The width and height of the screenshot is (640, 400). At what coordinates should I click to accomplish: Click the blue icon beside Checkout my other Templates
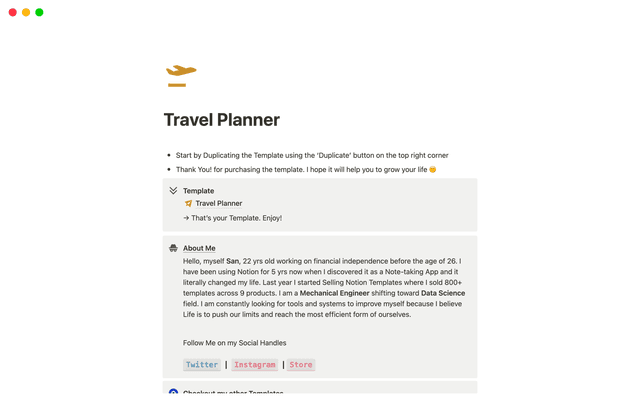coord(173,394)
